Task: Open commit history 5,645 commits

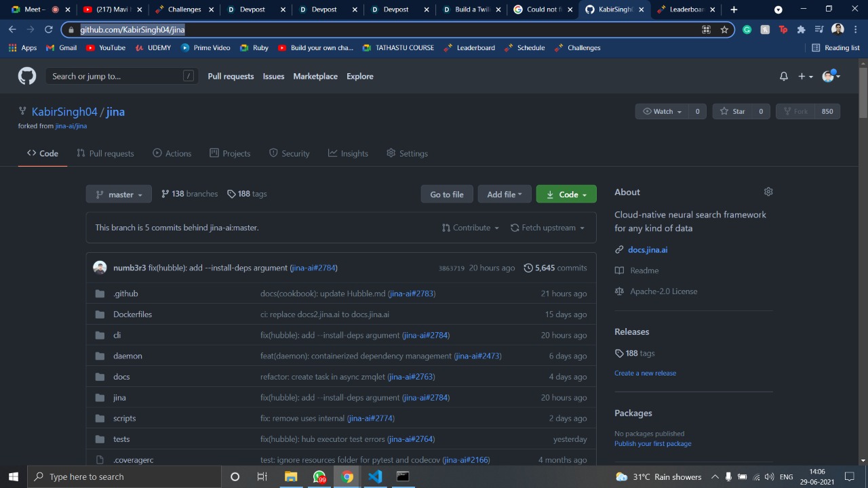Action: pos(555,268)
